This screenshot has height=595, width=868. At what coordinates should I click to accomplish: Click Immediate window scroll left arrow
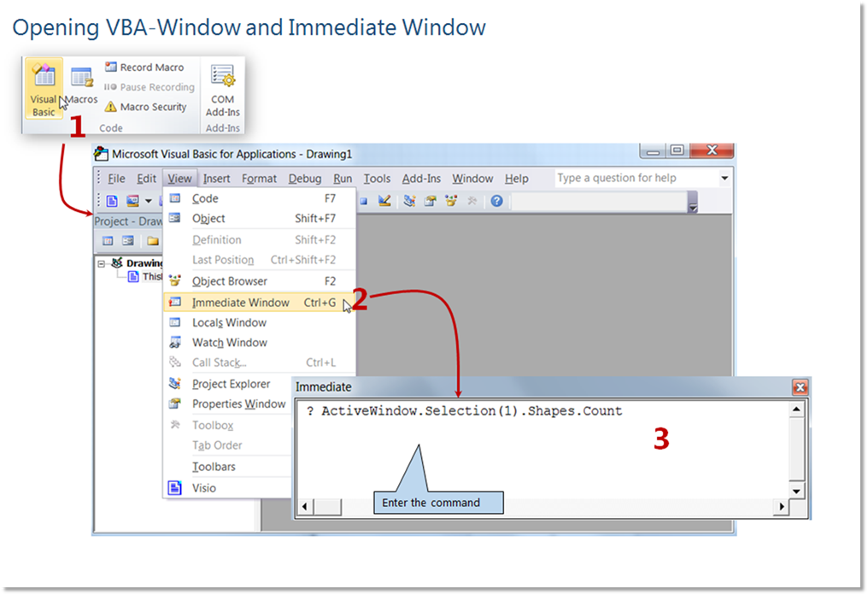pos(305,506)
